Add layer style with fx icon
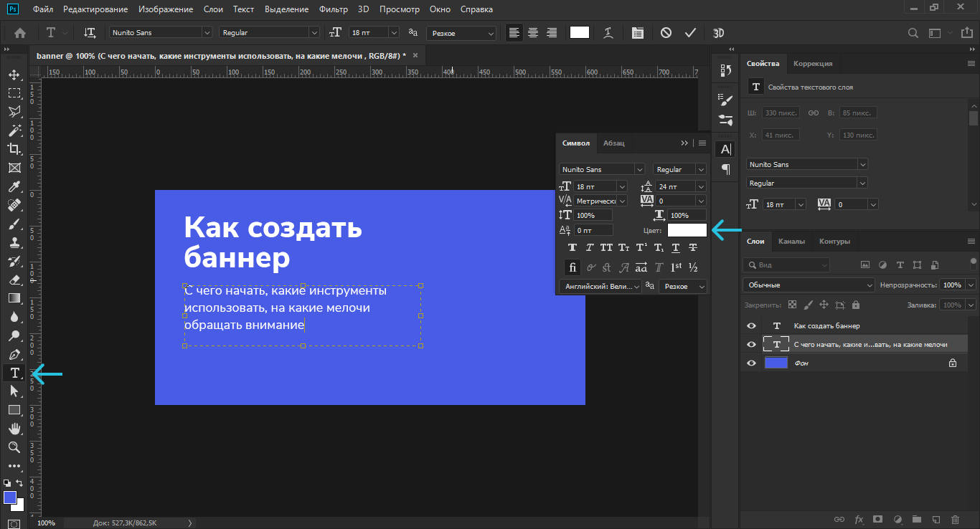Image resolution: width=980 pixels, height=529 pixels. click(x=859, y=519)
